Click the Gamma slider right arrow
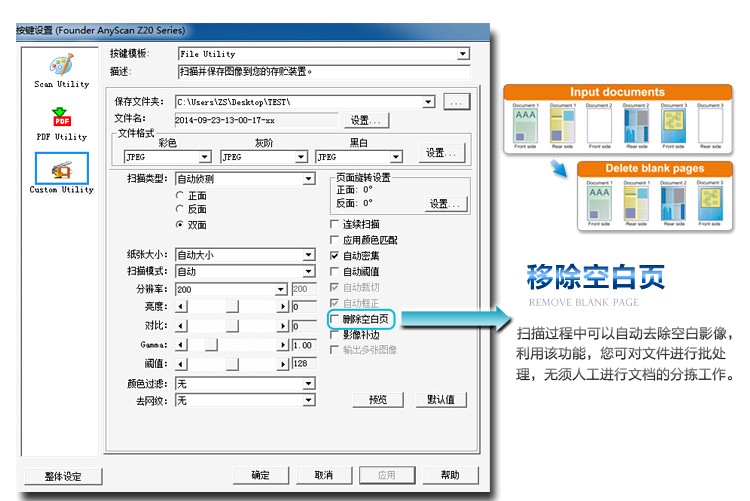 click(x=283, y=345)
